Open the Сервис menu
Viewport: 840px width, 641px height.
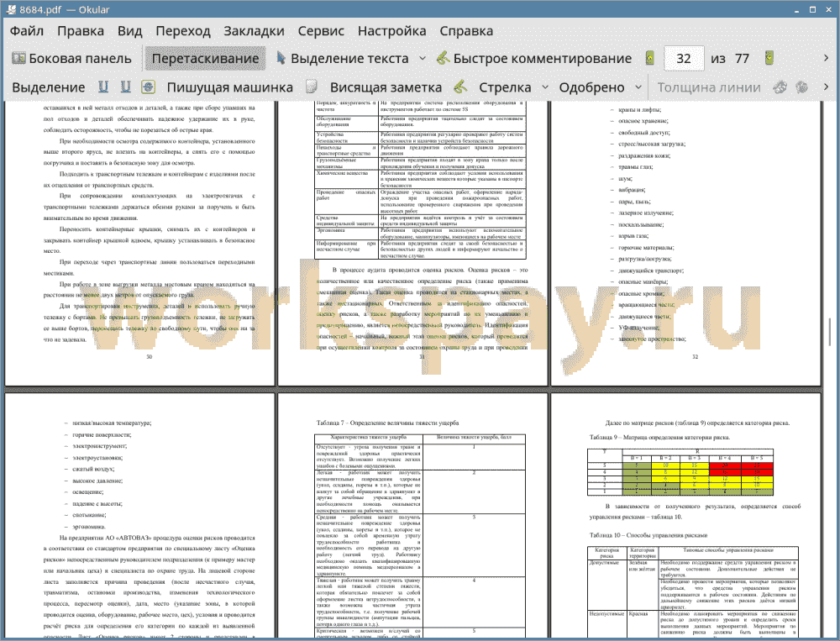pyautogui.click(x=321, y=31)
